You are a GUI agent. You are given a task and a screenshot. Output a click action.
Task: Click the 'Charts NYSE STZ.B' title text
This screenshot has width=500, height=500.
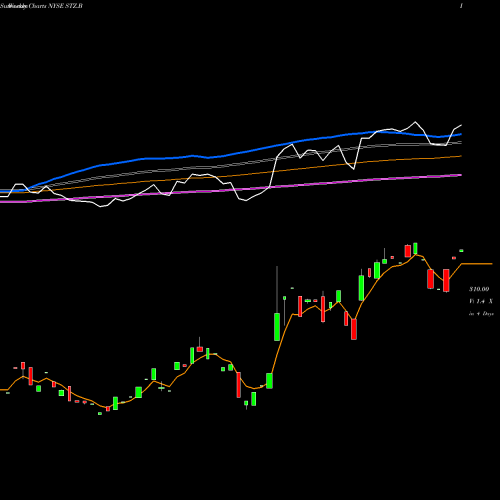pyautogui.click(x=55, y=6)
